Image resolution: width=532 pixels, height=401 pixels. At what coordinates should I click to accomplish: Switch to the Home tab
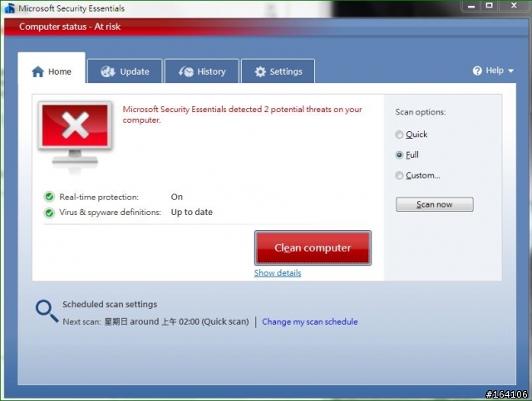coord(52,68)
